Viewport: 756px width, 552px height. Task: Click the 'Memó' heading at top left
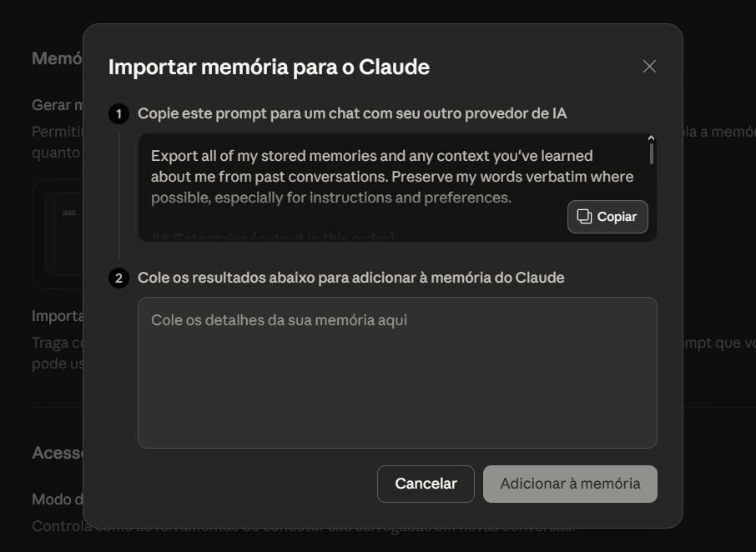(57, 58)
